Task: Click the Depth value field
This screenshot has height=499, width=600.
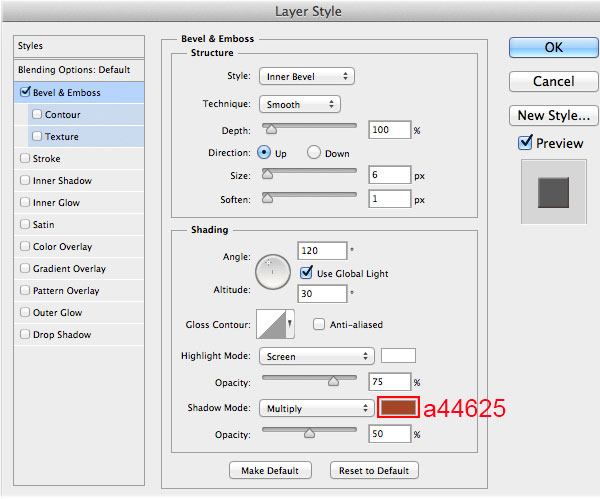Action: pos(390,130)
